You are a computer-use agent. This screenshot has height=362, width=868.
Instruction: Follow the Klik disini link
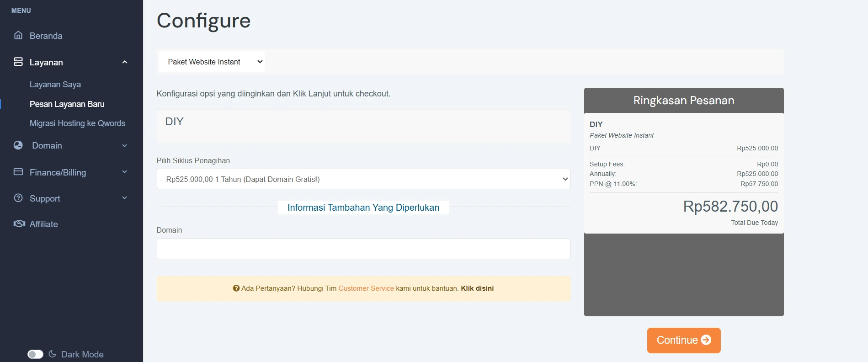click(x=477, y=288)
